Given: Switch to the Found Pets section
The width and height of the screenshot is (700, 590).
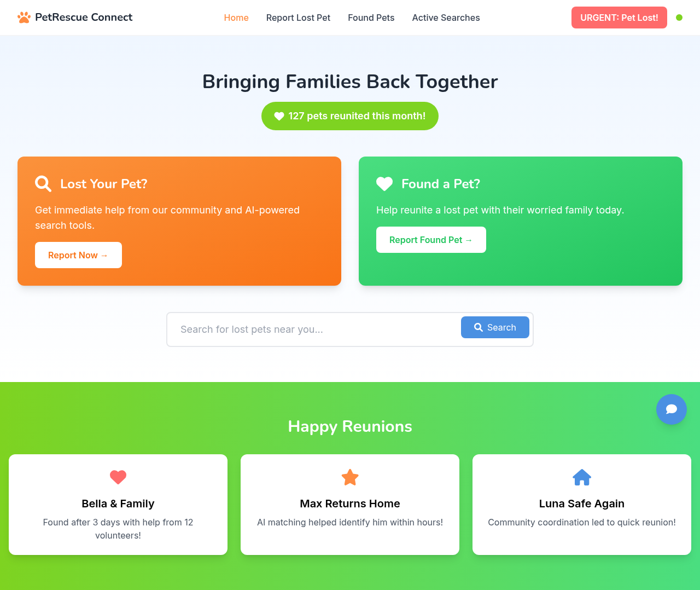Looking at the screenshot, I should [x=371, y=18].
